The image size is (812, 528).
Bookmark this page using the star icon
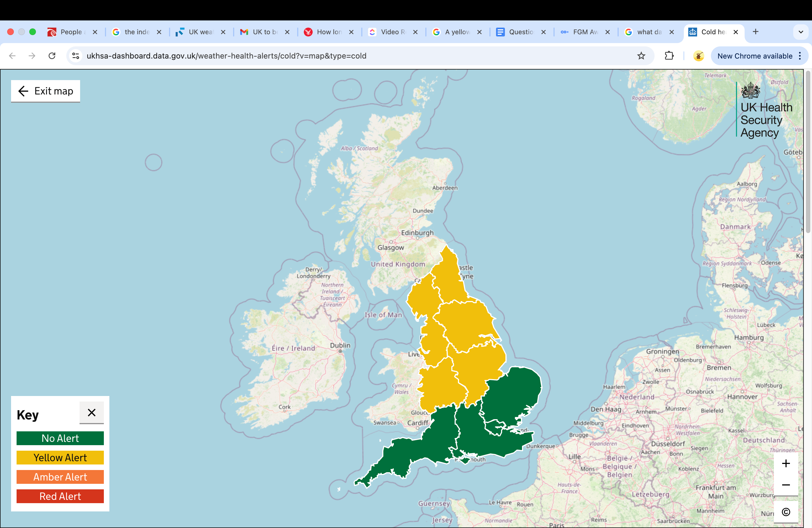click(641, 56)
